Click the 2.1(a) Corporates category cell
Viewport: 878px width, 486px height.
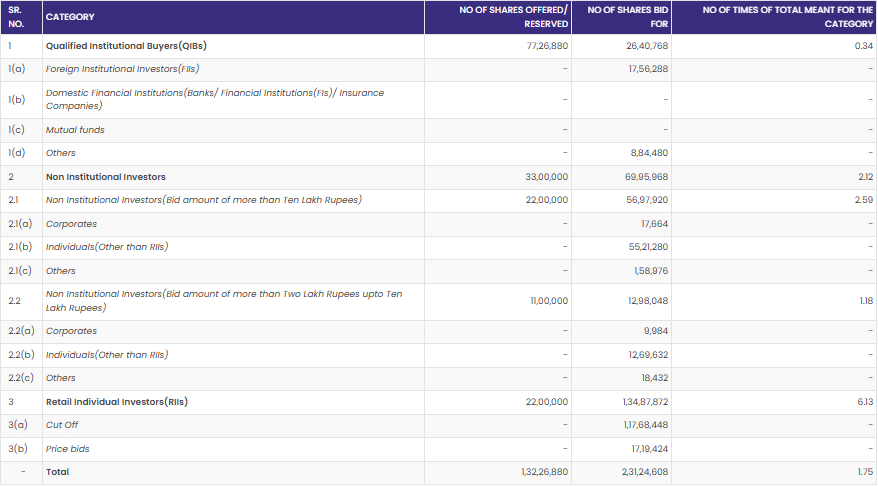(x=71, y=225)
